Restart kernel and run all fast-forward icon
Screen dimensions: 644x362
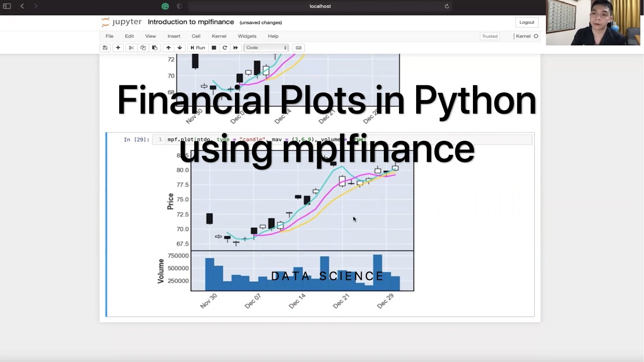[235, 48]
